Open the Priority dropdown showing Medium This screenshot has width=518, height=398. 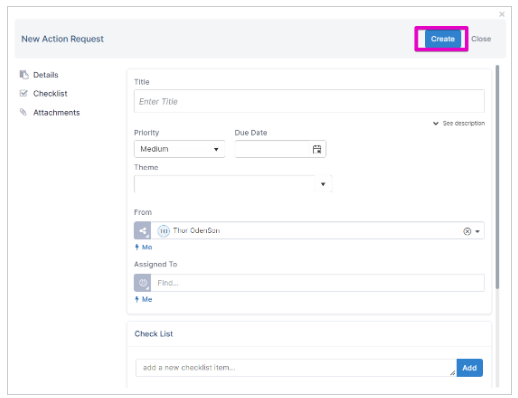click(x=179, y=149)
